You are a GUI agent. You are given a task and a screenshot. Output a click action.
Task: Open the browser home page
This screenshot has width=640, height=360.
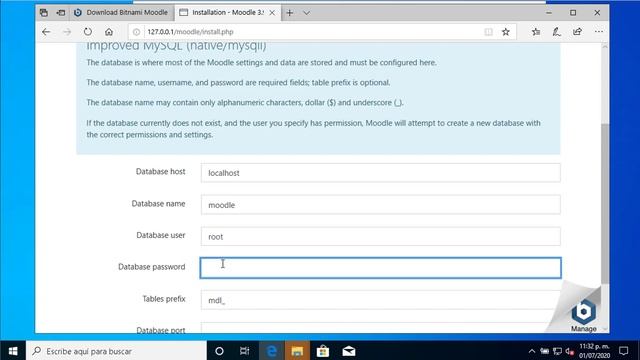tap(109, 32)
